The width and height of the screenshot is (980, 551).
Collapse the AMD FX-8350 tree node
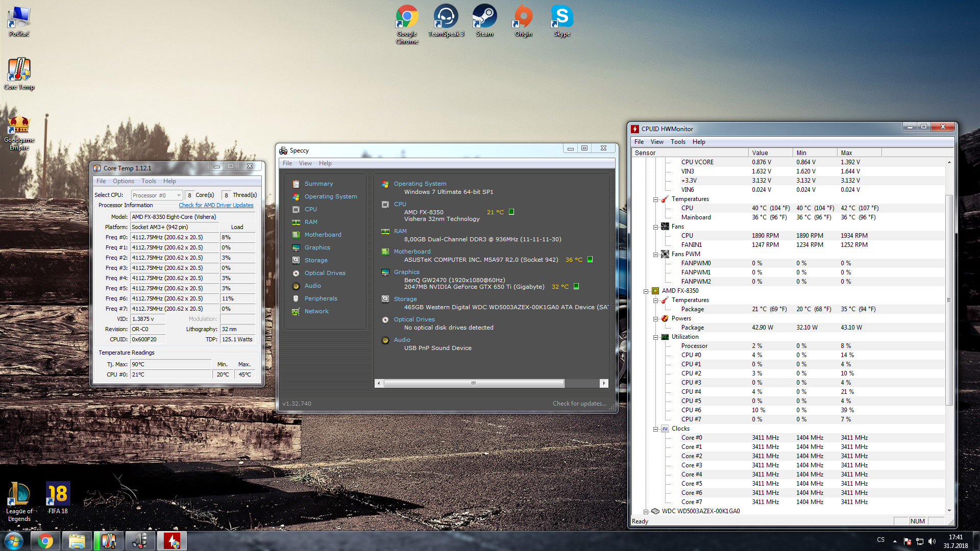pyautogui.click(x=646, y=291)
